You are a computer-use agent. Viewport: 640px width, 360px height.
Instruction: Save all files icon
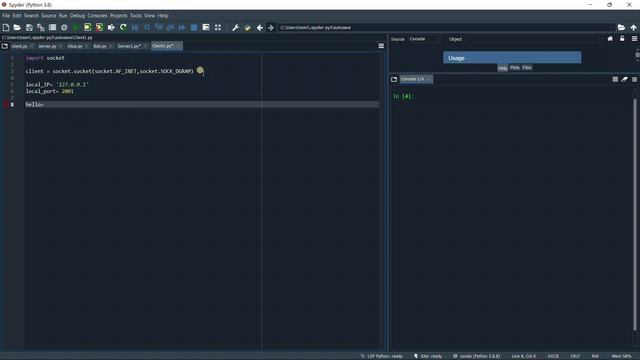41,27
